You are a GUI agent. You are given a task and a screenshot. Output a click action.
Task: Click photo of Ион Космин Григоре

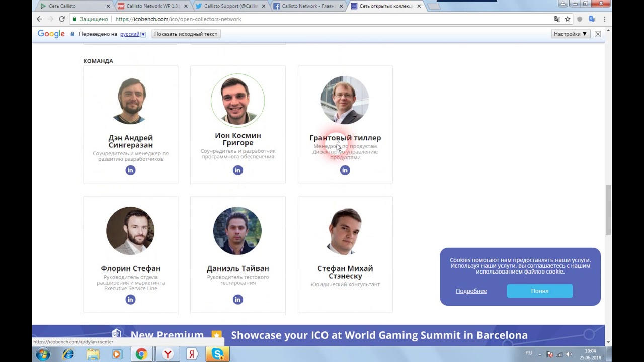pos(238,100)
